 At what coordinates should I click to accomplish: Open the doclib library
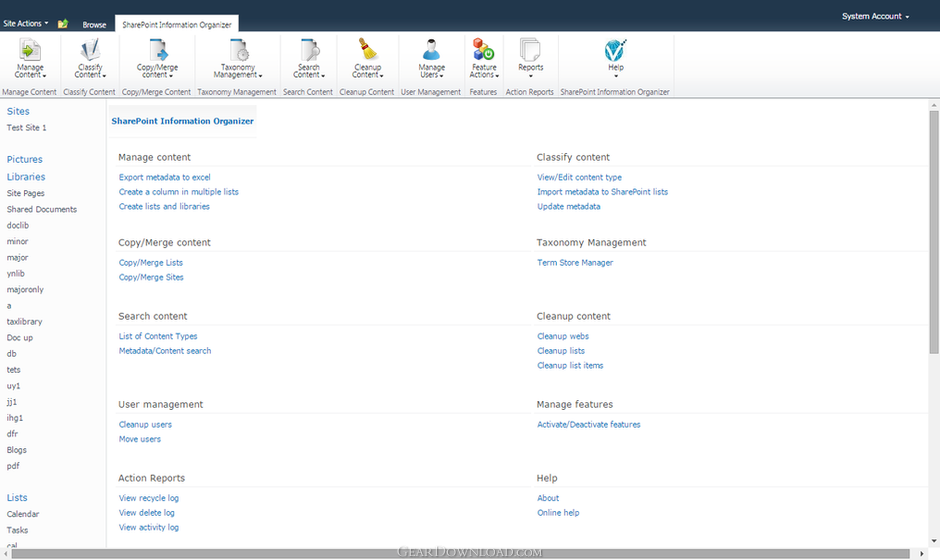[18, 225]
